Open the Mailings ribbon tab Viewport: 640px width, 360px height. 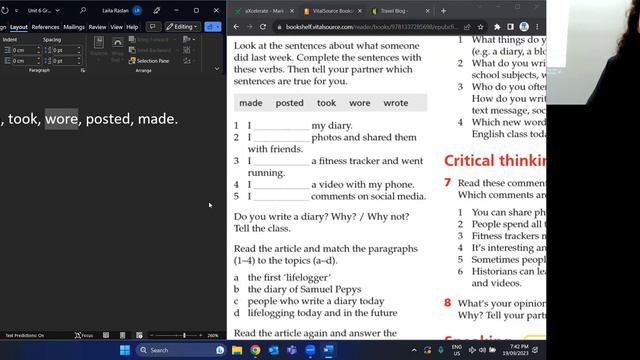[74, 27]
